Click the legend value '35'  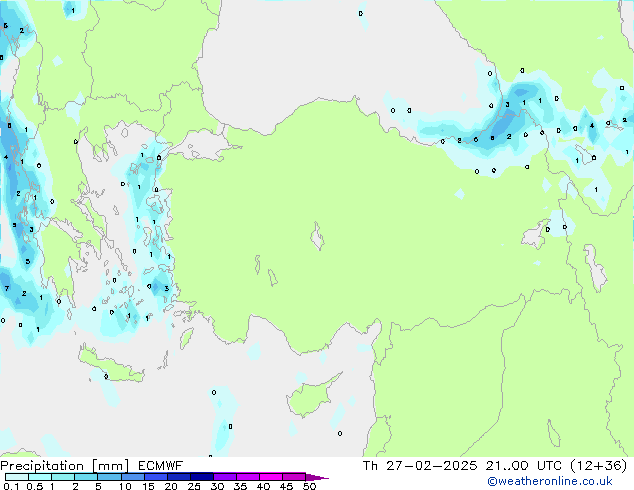[240, 486]
